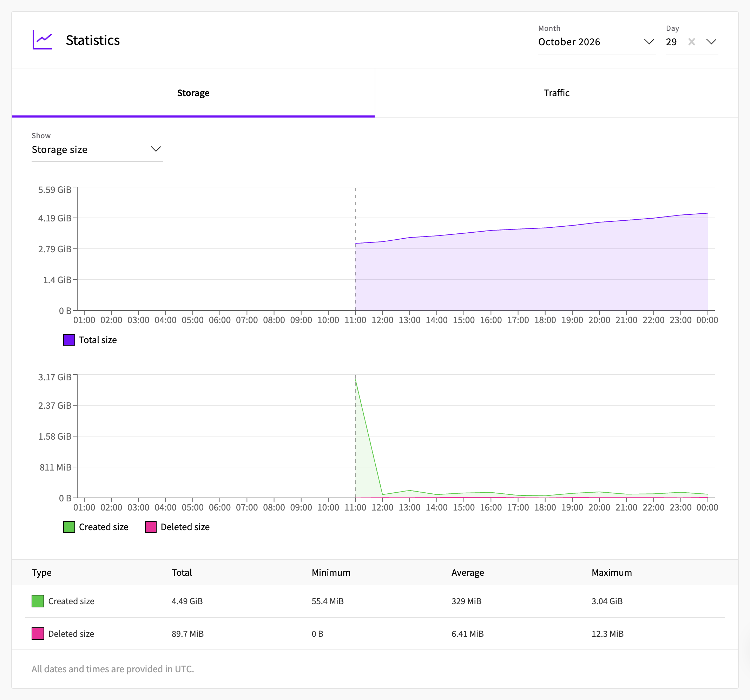Click the Statistics chart icon
Viewport: 750px width, 700px height.
[x=42, y=40]
